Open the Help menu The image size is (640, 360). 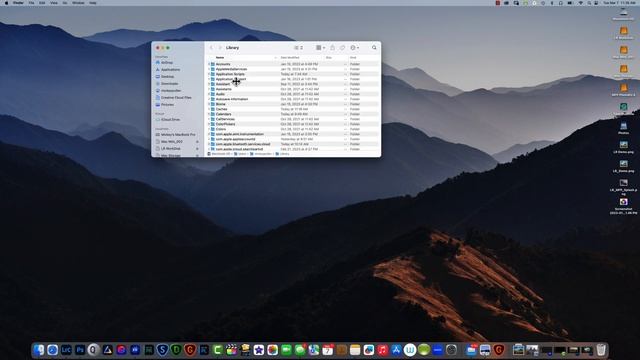pos(93,3)
